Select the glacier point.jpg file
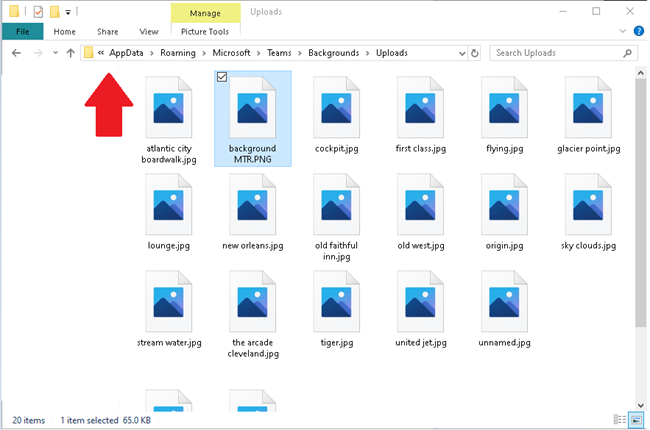 (x=588, y=109)
